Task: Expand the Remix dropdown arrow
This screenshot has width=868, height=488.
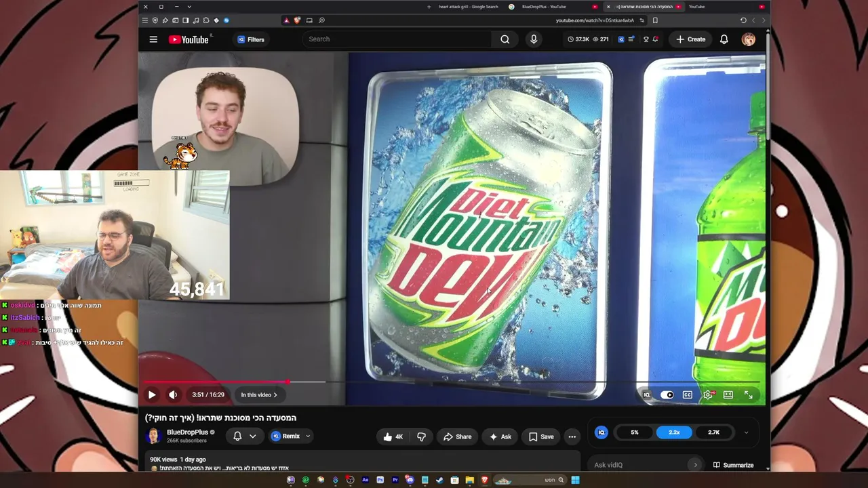Action: pos(308,436)
